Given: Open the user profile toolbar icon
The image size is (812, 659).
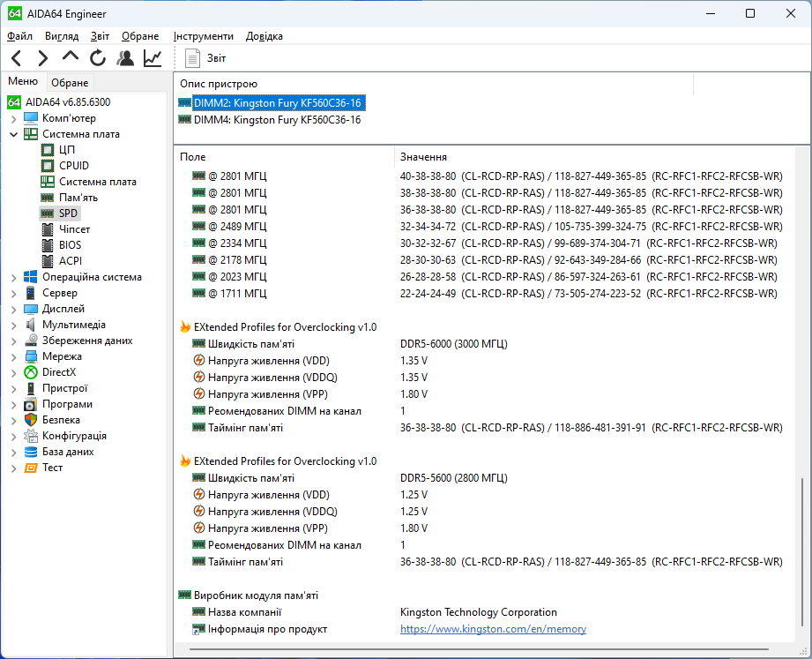Looking at the screenshot, I should click(x=125, y=58).
